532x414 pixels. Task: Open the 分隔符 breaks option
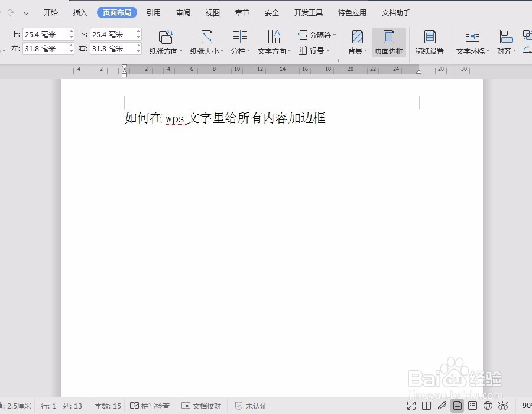pos(317,35)
